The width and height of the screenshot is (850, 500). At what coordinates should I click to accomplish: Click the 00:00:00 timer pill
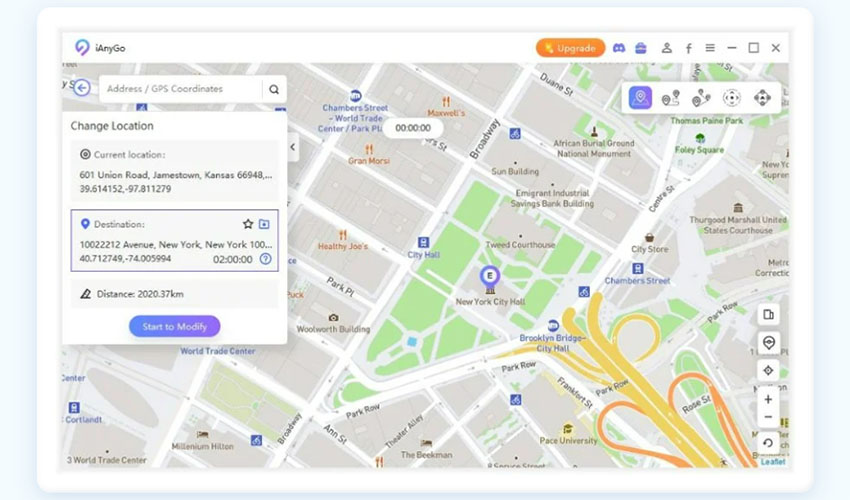coord(413,128)
